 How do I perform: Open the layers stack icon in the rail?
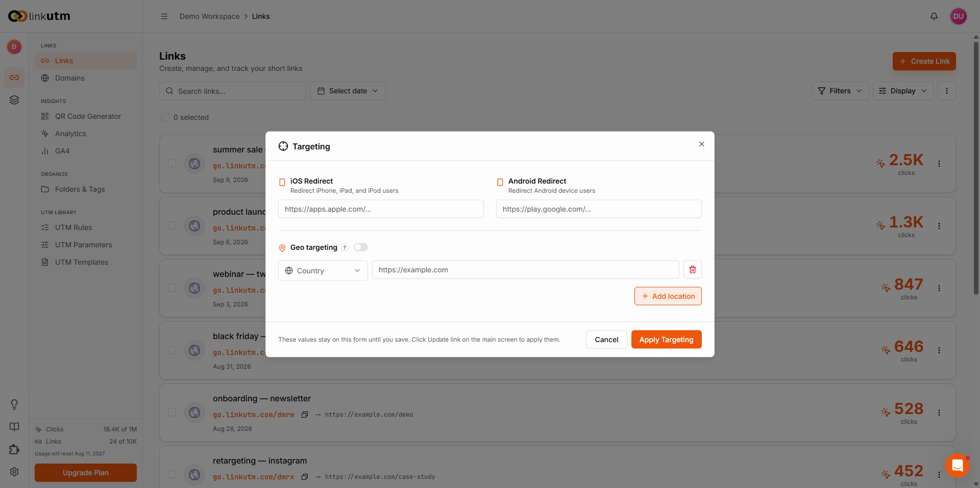click(14, 100)
